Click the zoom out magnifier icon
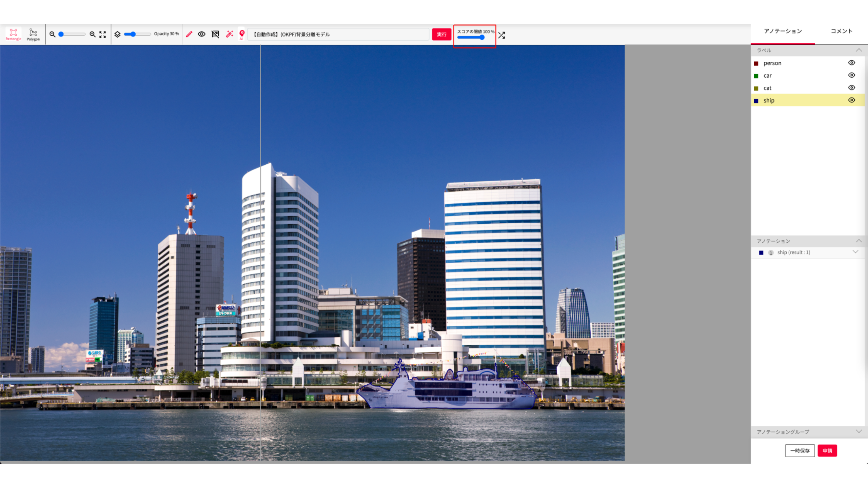Viewport: 868px width, 488px height. [52, 34]
